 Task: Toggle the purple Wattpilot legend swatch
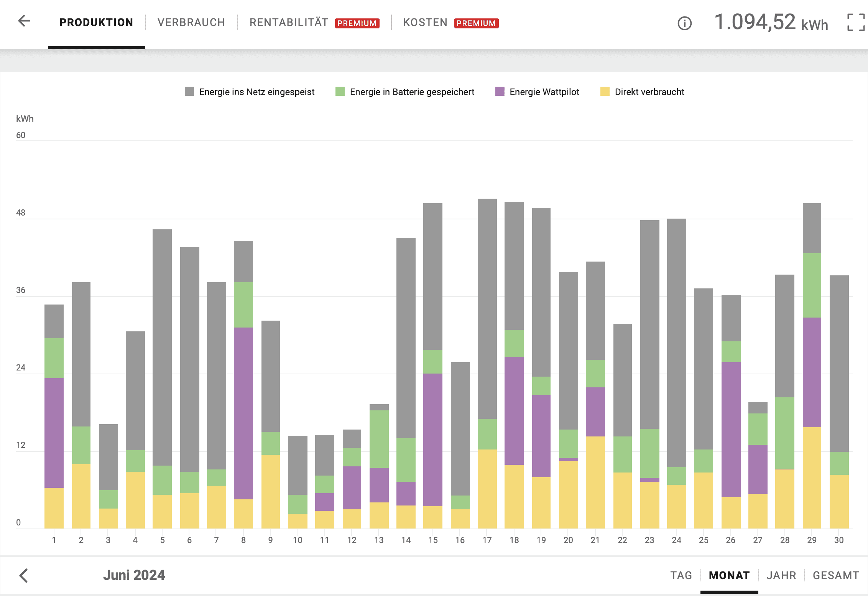[x=500, y=91]
